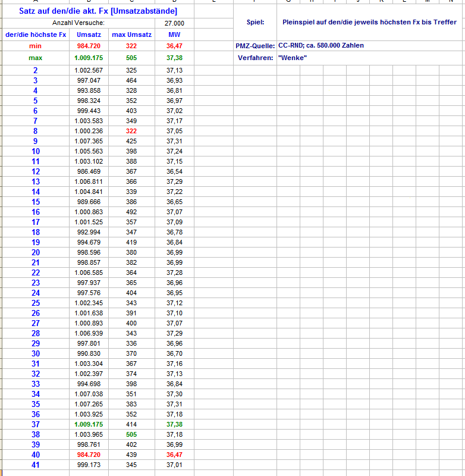Click the Fx number 10 cell
The height and width of the screenshot is (476, 465).
coord(36,151)
